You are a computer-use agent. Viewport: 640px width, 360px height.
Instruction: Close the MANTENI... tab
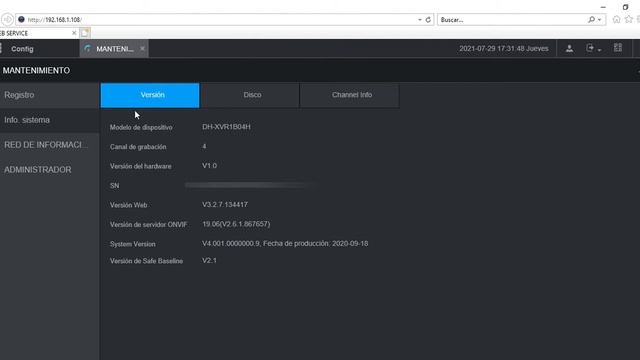point(142,49)
